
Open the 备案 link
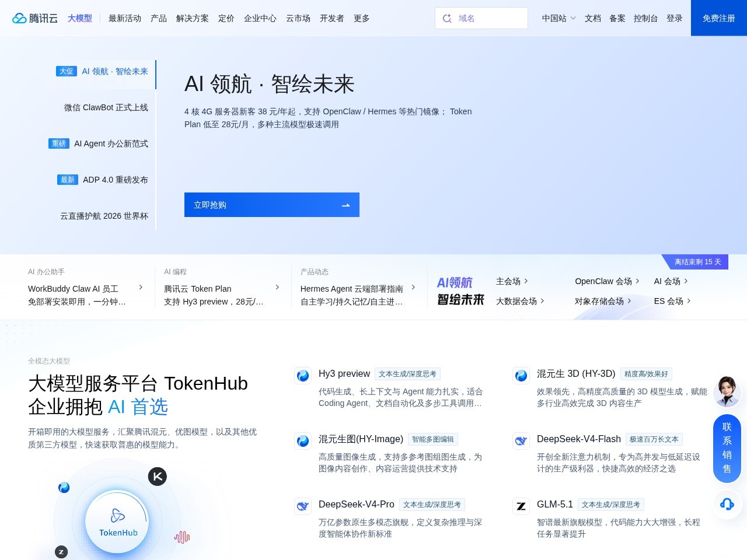point(617,18)
